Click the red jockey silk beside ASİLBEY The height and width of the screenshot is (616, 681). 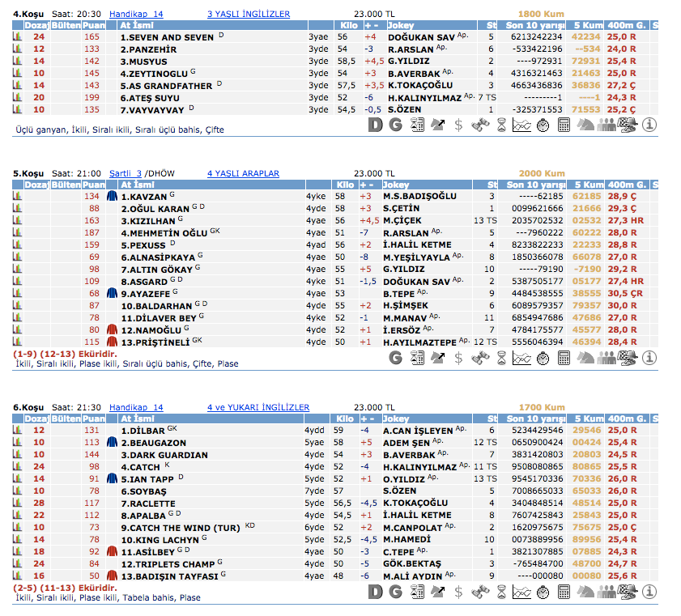click(x=113, y=551)
